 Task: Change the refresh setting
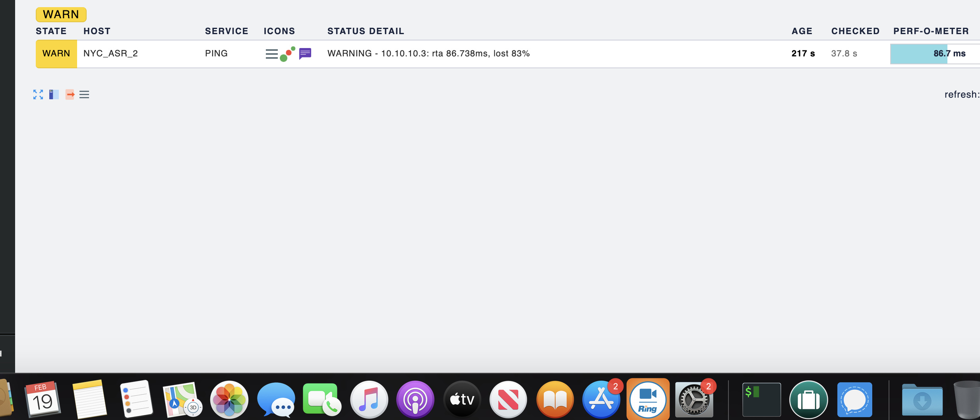click(x=961, y=94)
